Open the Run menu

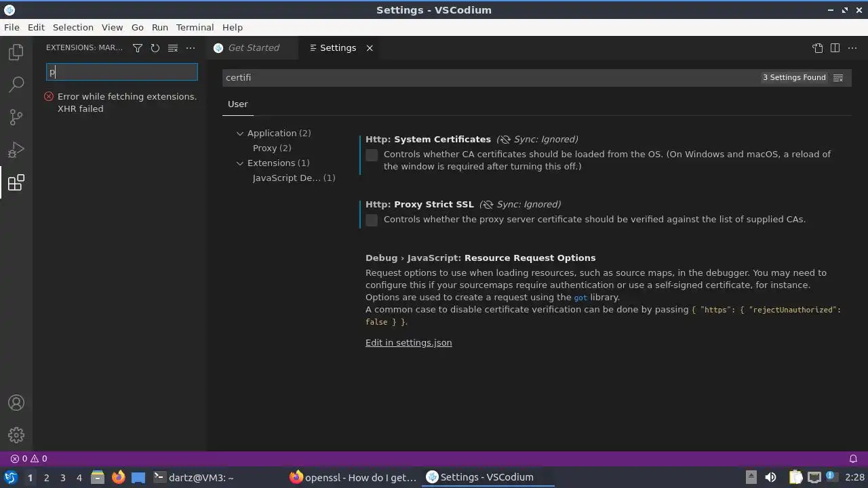point(160,28)
